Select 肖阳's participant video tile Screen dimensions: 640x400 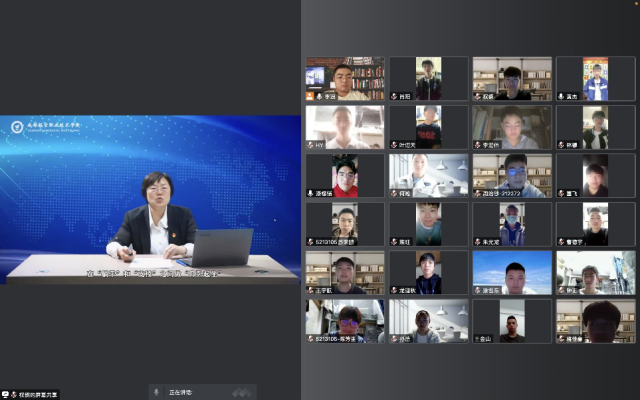pos(428,78)
